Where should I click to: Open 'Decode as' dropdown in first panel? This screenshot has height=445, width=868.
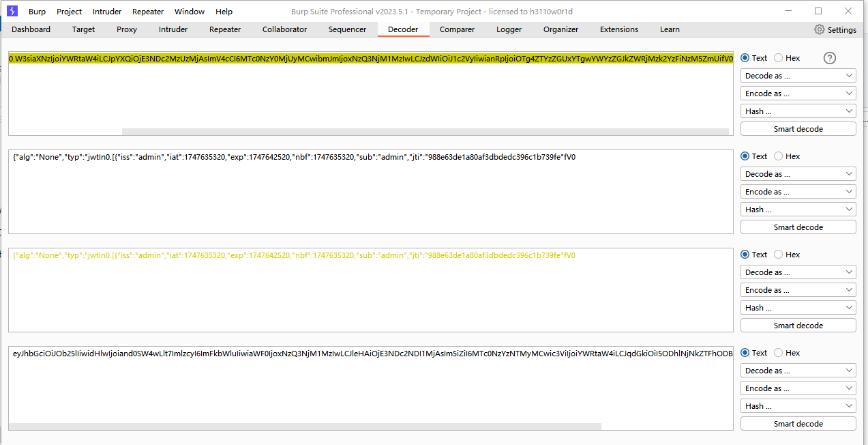coord(798,76)
